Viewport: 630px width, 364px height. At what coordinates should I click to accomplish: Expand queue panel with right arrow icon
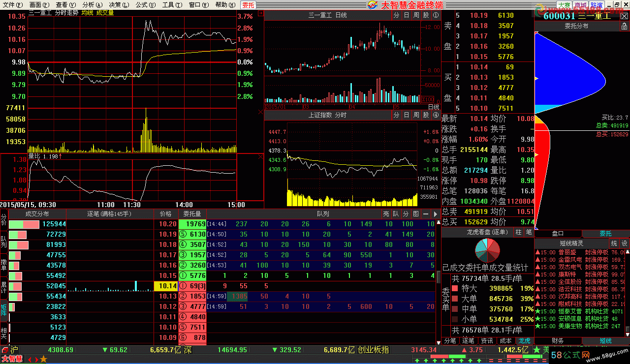tap(435, 214)
